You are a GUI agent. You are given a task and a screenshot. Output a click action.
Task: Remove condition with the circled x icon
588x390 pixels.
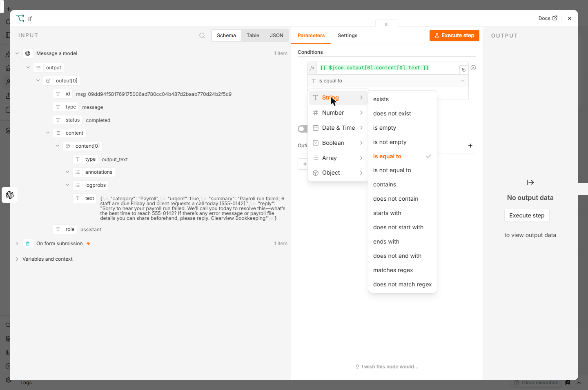(473, 68)
